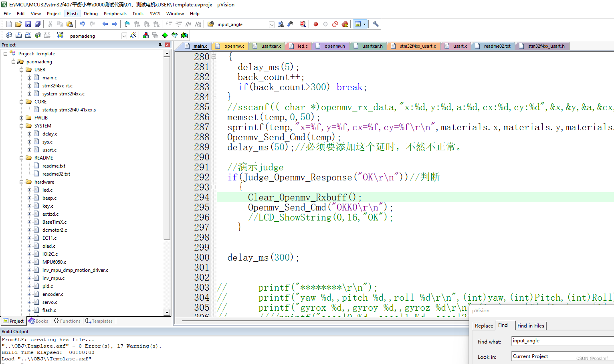The height and width of the screenshot is (364, 614).
Task: Open the File menu
Action: pyautogui.click(x=7, y=14)
